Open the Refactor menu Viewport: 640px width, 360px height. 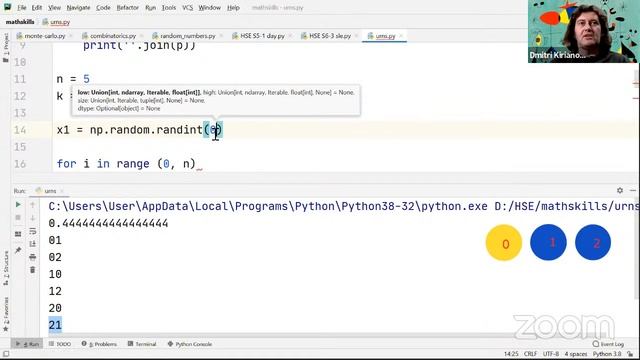128,7
